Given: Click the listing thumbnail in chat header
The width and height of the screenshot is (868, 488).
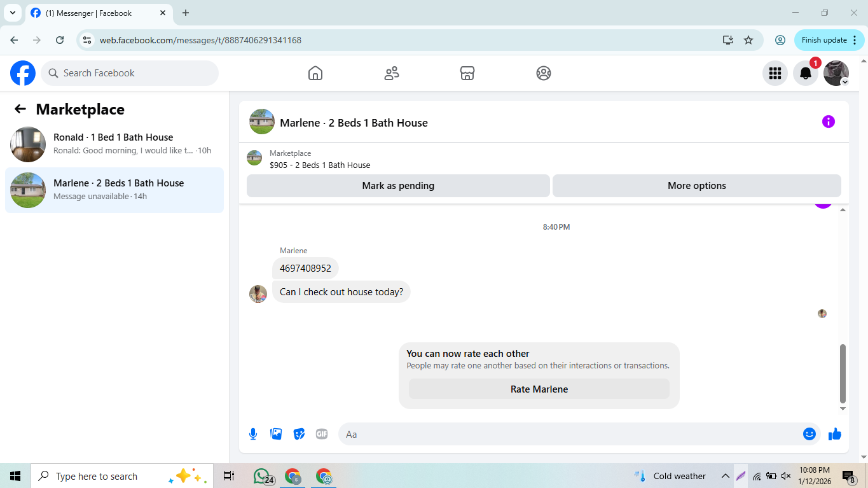Looking at the screenshot, I should coord(262,122).
